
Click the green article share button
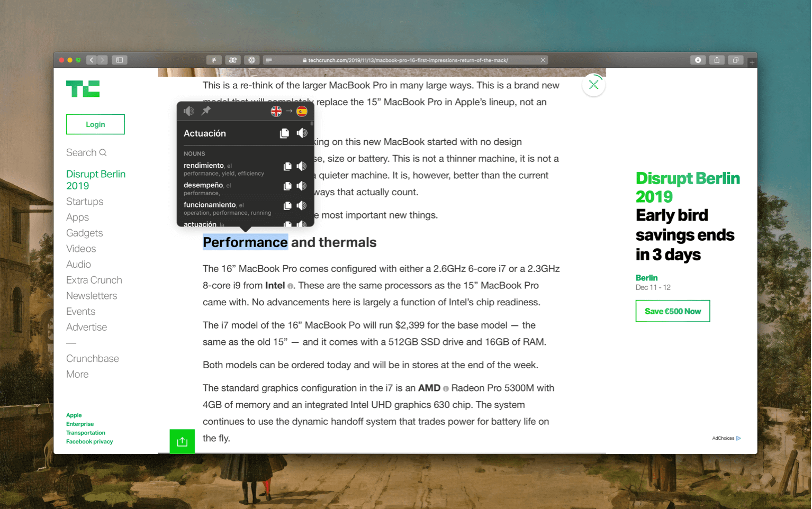(182, 441)
